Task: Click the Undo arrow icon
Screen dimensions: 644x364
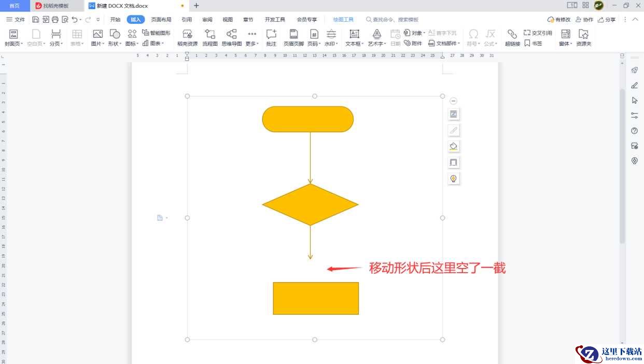Action: coord(75,20)
